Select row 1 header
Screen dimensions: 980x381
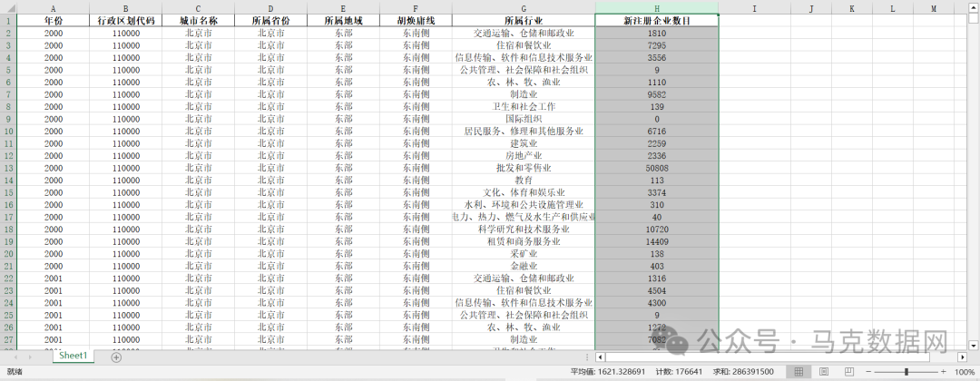pos(8,21)
